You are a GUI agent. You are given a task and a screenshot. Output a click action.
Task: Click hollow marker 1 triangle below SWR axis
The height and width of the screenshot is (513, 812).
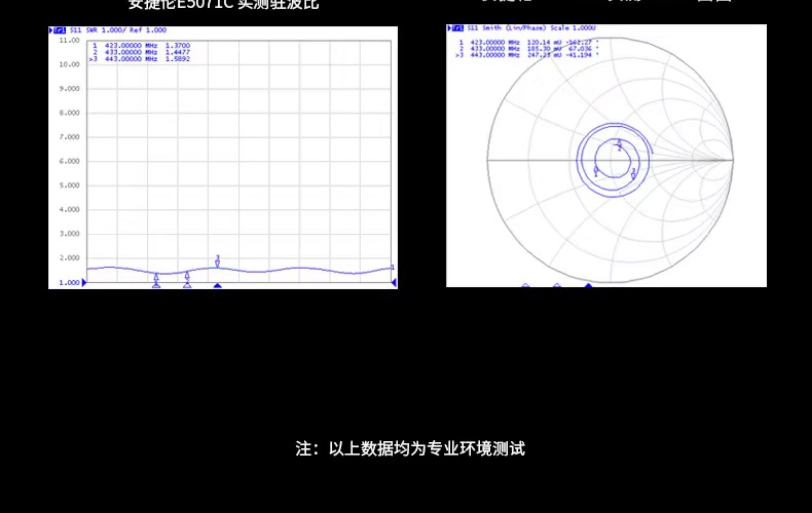click(156, 286)
